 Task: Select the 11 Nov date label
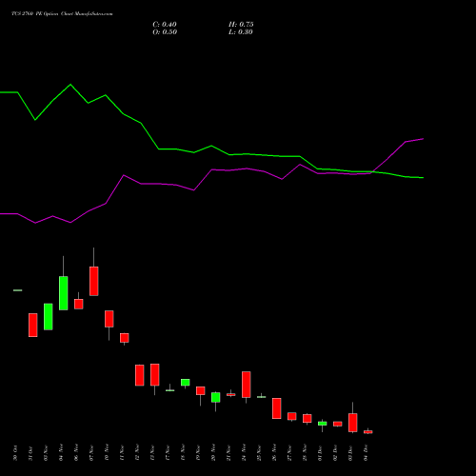[x=122, y=453]
